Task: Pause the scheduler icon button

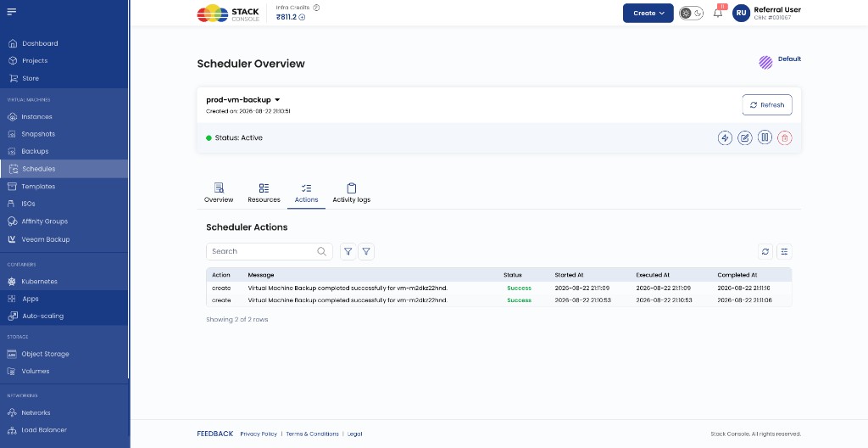Action: click(x=765, y=137)
